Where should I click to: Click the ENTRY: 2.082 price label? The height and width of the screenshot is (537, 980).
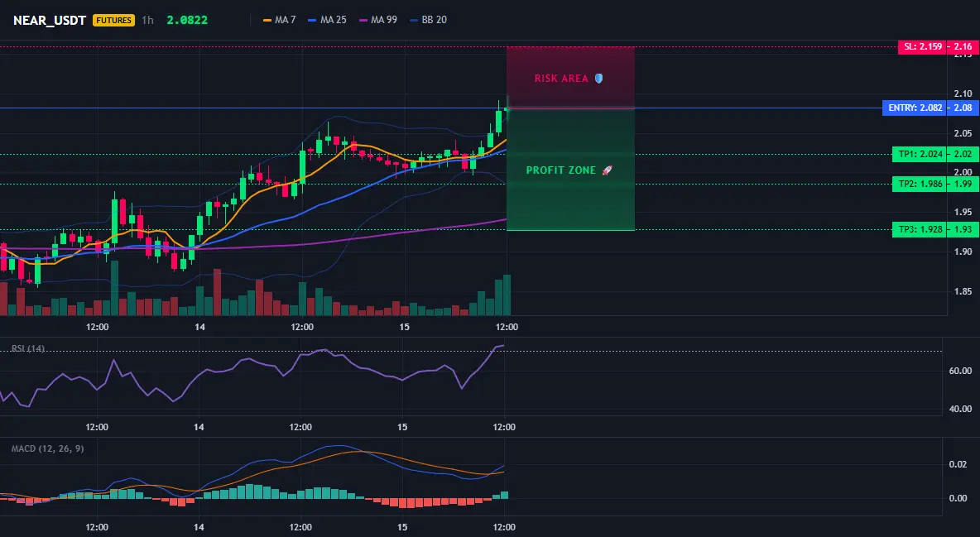coord(915,108)
